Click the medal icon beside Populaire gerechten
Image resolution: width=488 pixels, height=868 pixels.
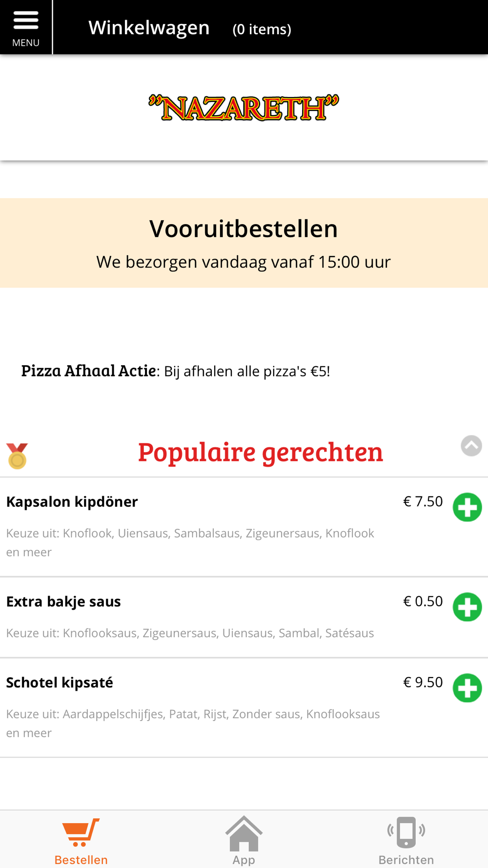18,456
